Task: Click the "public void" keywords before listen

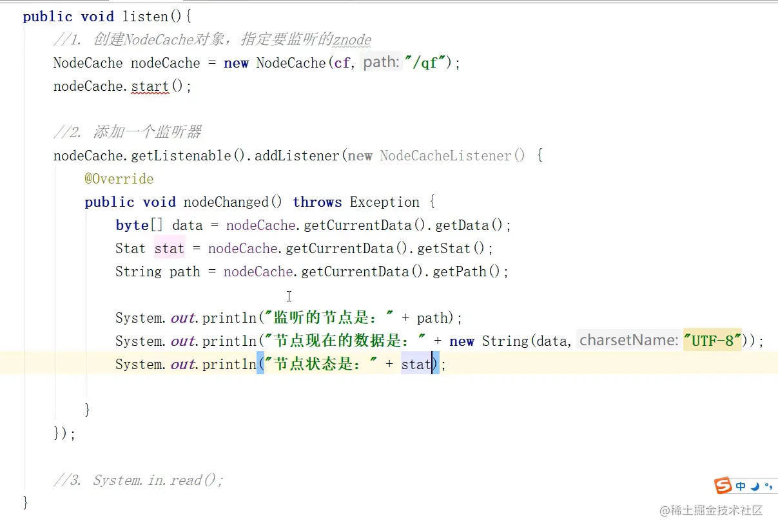Action: (x=68, y=17)
